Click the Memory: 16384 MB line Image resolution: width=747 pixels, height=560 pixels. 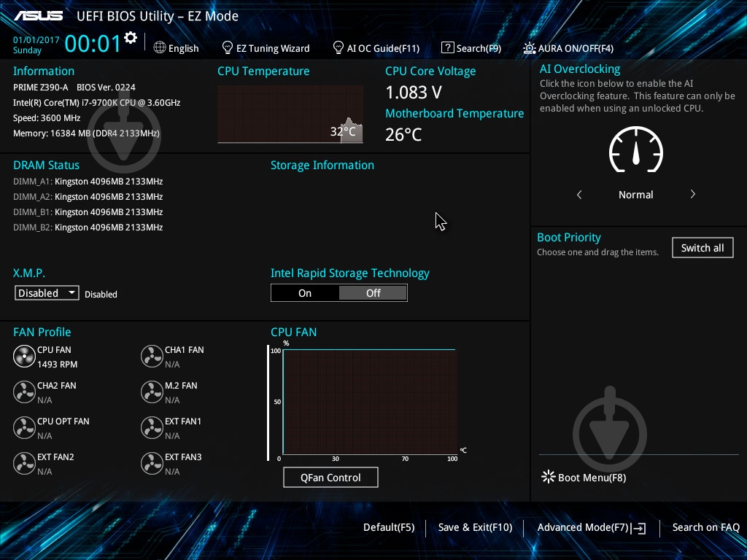click(86, 133)
